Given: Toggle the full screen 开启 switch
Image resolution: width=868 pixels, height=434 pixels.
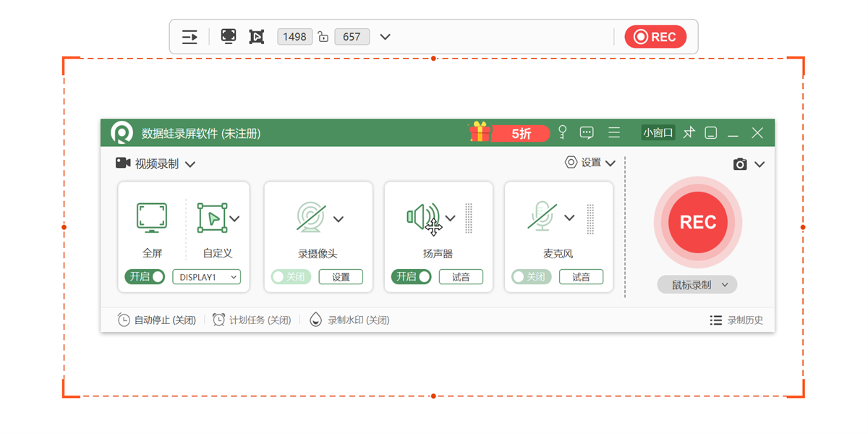Looking at the screenshot, I should pyautogui.click(x=145, y=277).
